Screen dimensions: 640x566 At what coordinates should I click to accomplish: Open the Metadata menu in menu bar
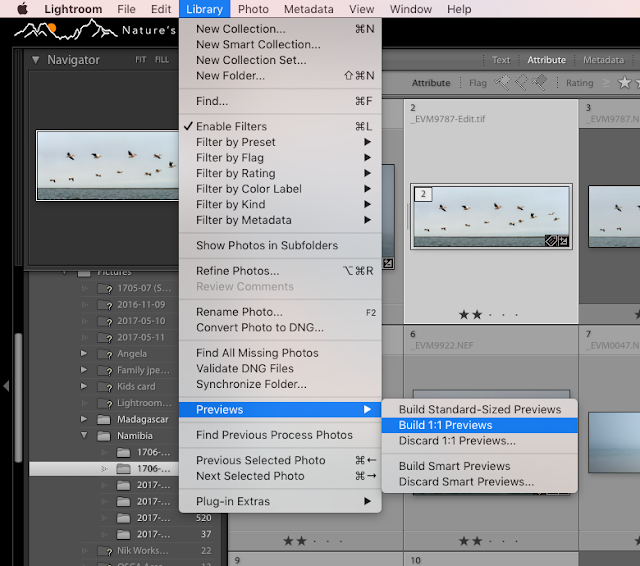pos(309,9)
